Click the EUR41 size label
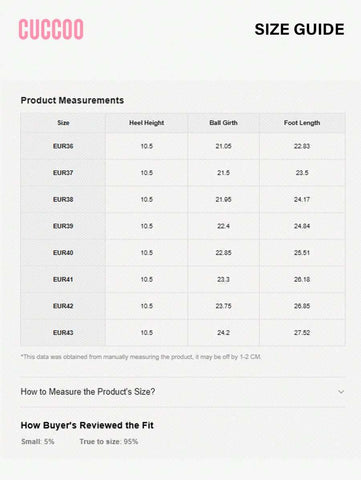This screenshot has width=361, height=480. click(63, 279)
